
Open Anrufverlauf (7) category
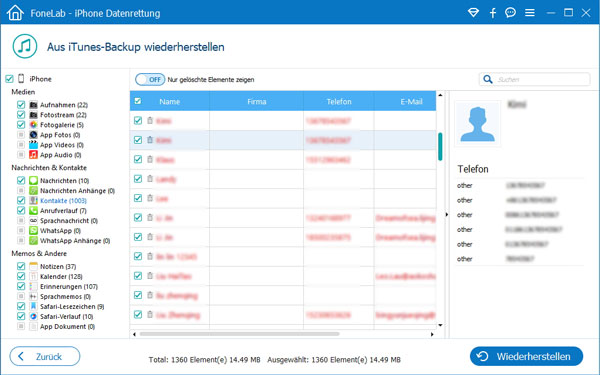pyautogui.click(x=63, y=210)
